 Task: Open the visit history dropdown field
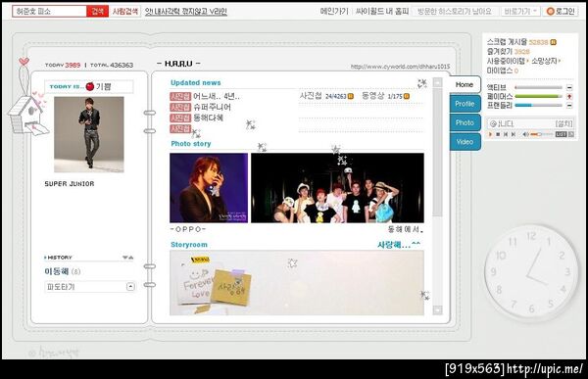click(x=455, y=11)
